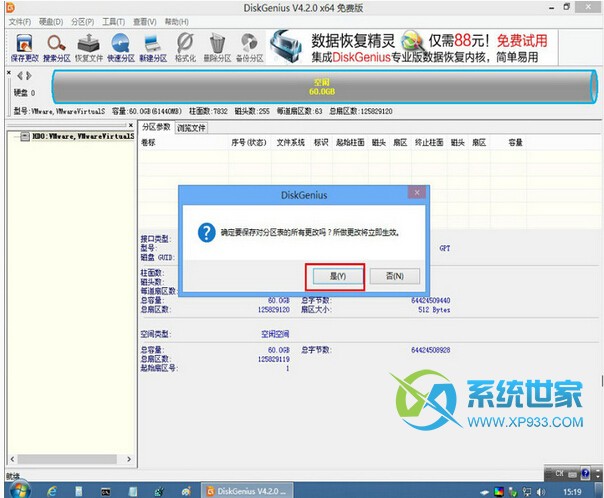This screenshot has height=498, width=604.
Task: Click the 标识 column header
Action: 321,143
